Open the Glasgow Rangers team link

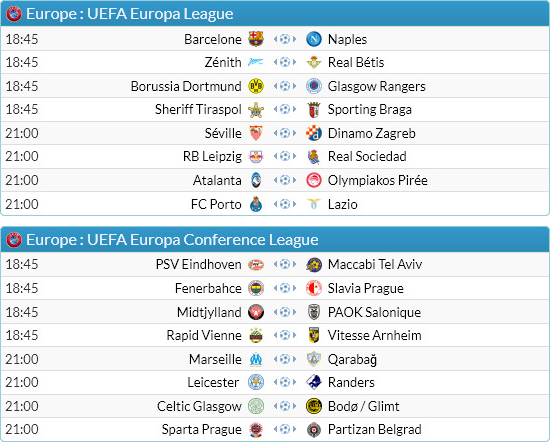click(376, 86)
